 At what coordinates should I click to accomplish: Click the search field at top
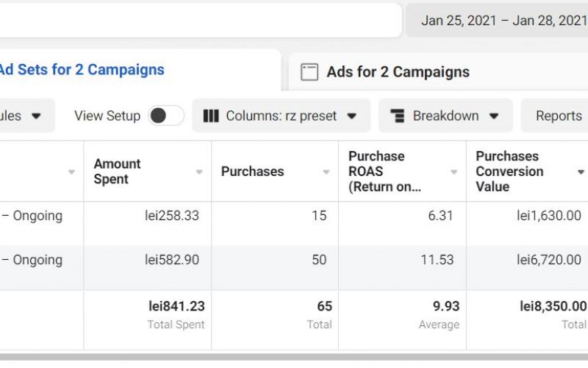coord(198,21)
